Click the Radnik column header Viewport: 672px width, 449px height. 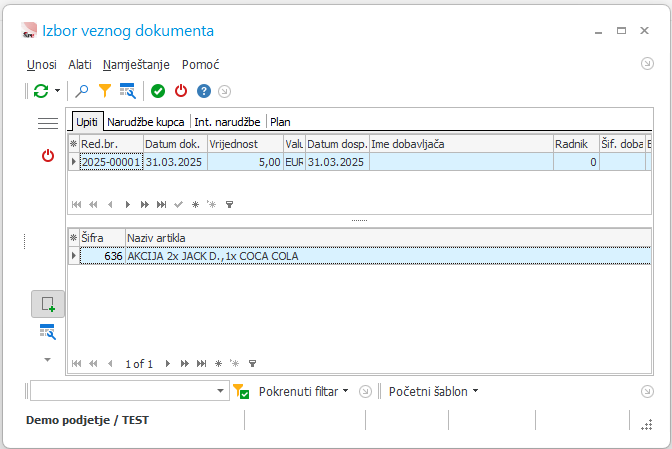coord(576,144)
